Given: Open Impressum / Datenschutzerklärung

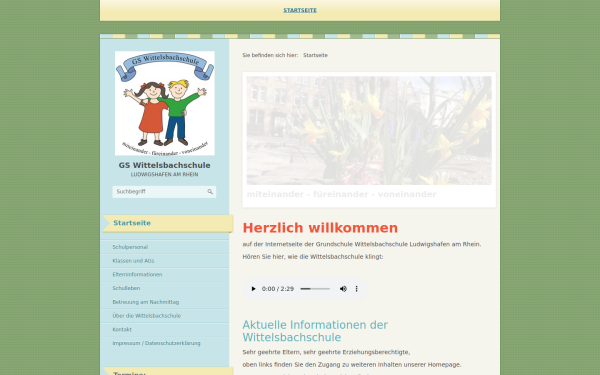Looking at the screenshot, I should [156, 344].
